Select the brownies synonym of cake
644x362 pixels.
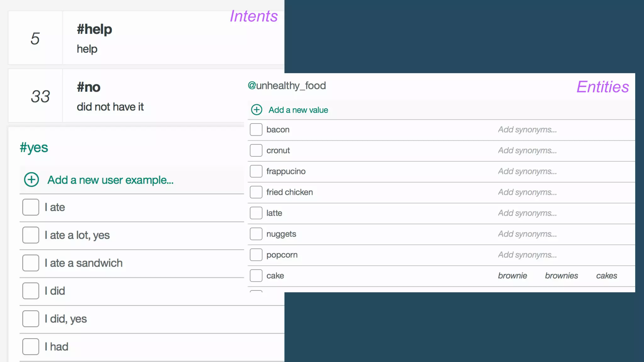pos(561,276)
